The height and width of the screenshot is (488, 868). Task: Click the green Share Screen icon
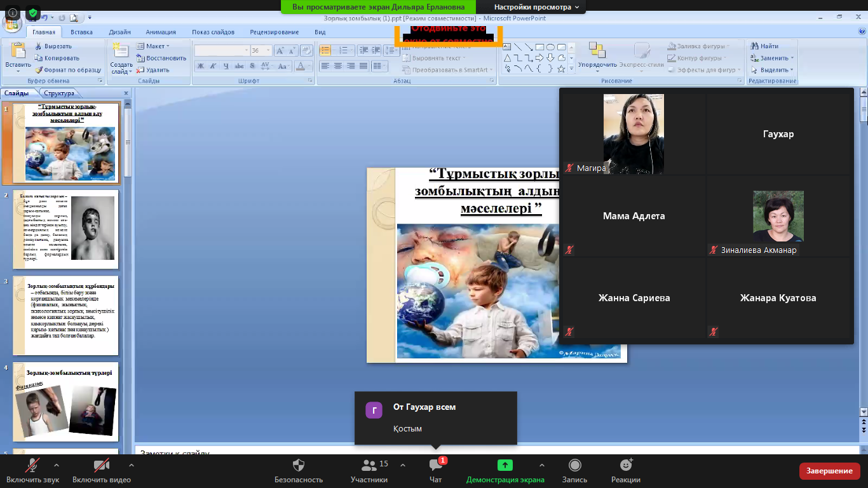(505, 466)
